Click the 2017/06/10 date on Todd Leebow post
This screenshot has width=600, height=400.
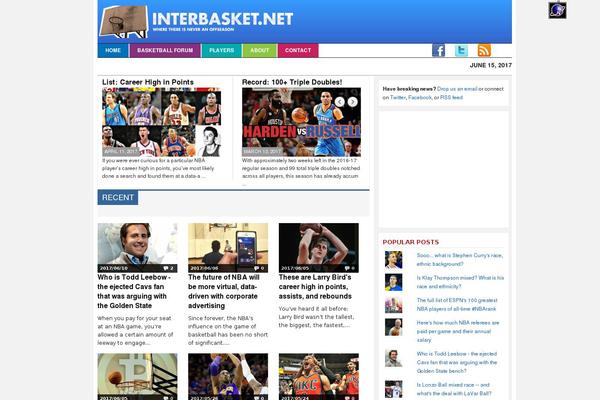[114, 268]
